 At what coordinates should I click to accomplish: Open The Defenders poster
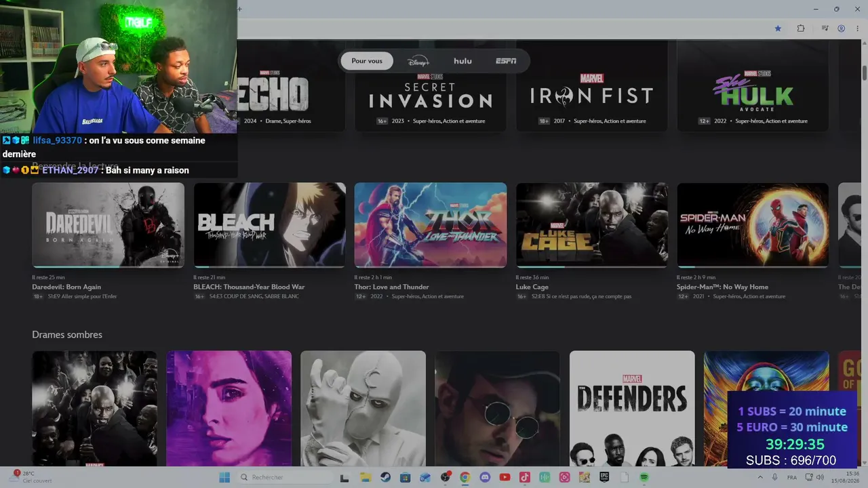pos(632,409)
